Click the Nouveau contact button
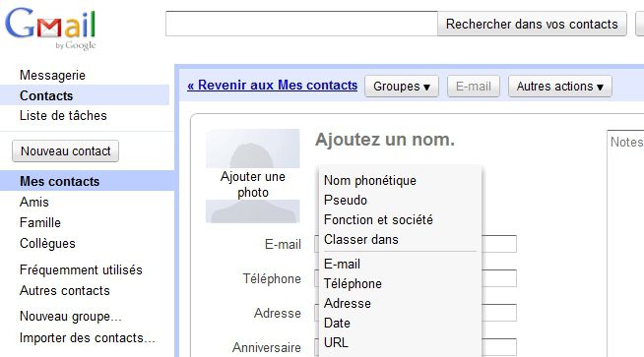This screenshot has height=357, width=644. tap(65, 151)
